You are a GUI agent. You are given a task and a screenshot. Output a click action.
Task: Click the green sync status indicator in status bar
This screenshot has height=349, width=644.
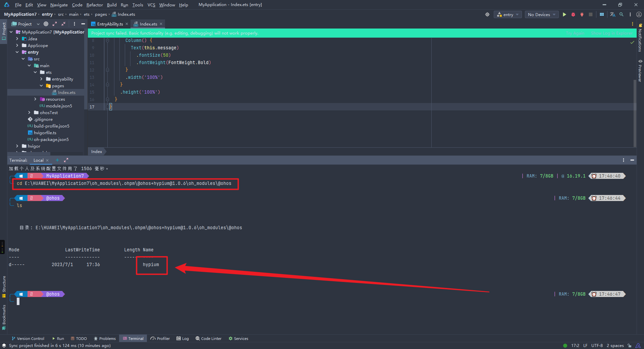pyautogui.click(x=565, y=345)
